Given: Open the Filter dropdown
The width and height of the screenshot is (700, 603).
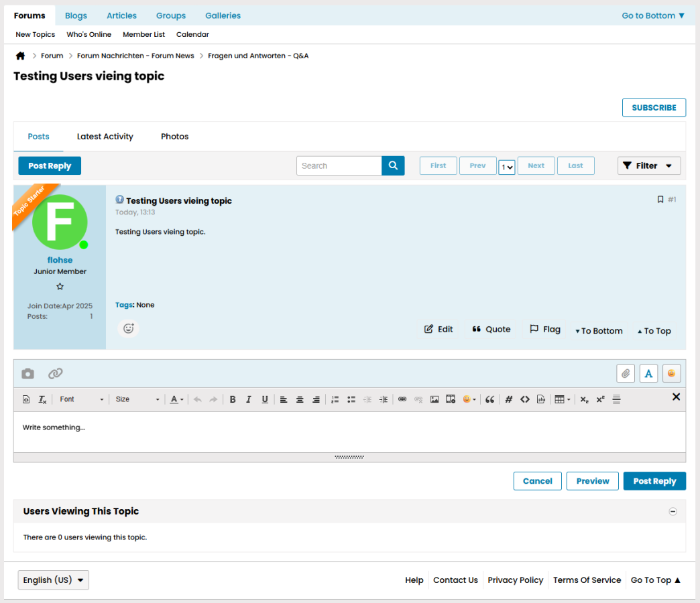Looking at the screenshot, I should pos(648,165).
